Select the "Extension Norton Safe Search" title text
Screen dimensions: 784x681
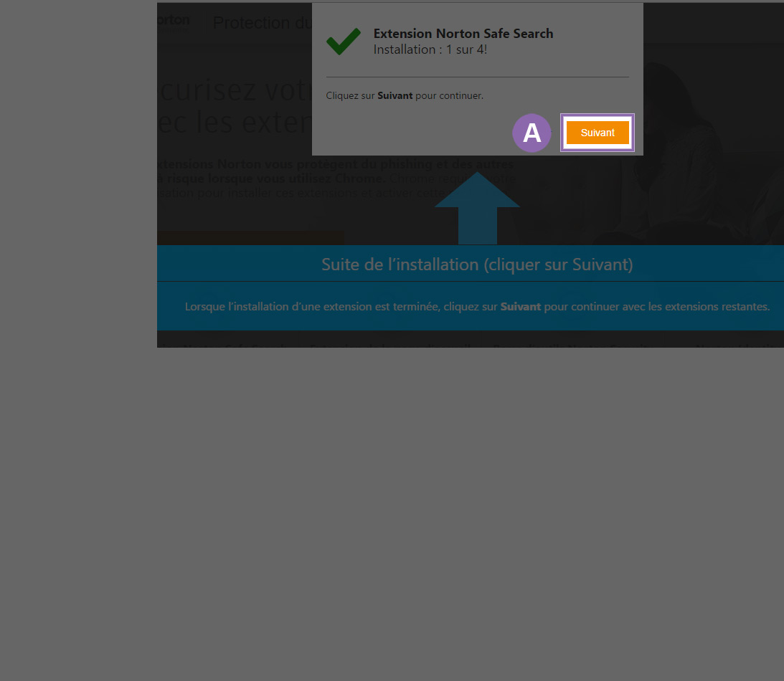(463, 34)
